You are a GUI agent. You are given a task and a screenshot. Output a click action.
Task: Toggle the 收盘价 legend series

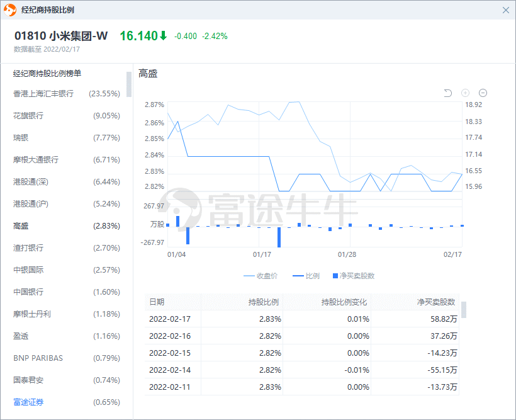pyautogui.click(x=260, y=276)
